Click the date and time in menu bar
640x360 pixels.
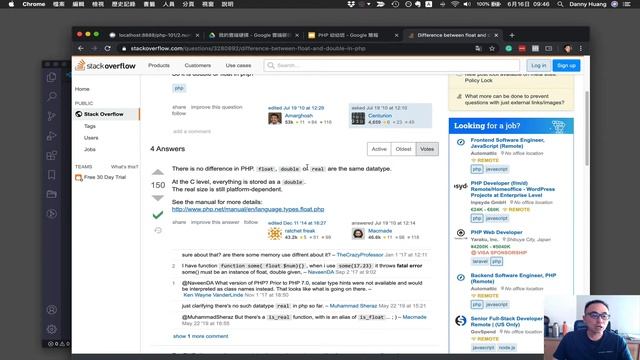coord(529,4)
